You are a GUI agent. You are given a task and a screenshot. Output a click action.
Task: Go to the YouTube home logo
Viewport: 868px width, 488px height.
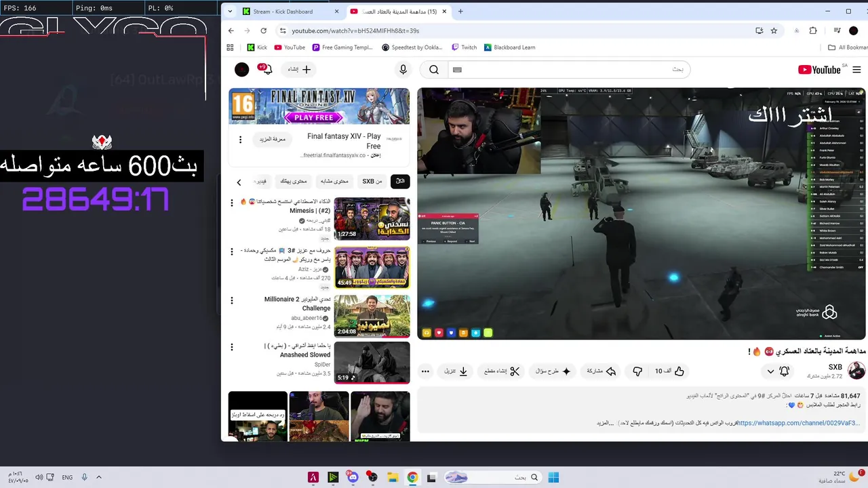click(x=819, y=70)
